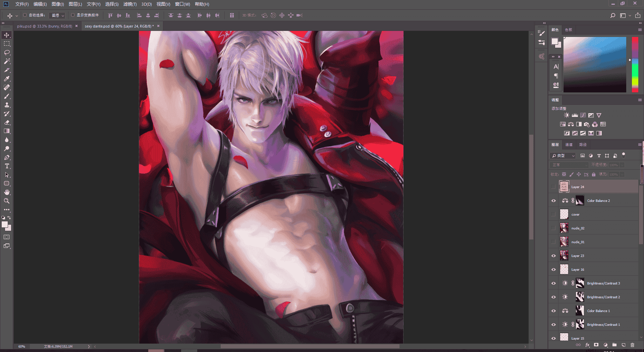Enable the show transform controls checkbox
This screenshot has height=352, width=644.
tap(73, 15)
